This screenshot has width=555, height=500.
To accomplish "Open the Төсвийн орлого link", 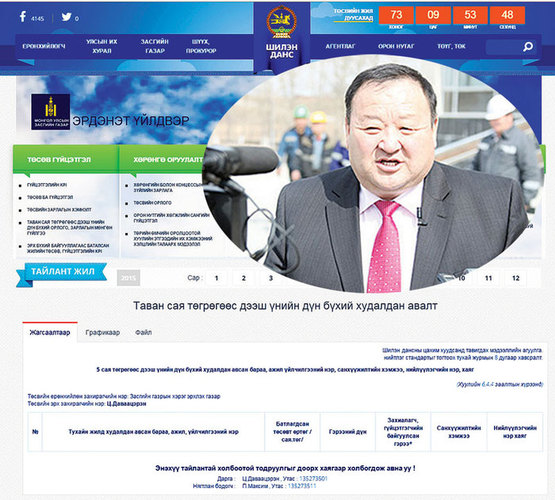I will click(152, 203).
